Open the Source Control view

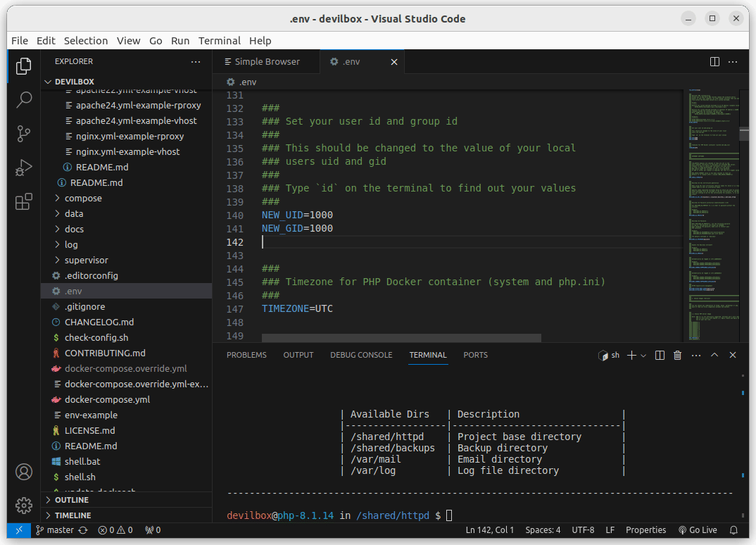pos(24,133)
